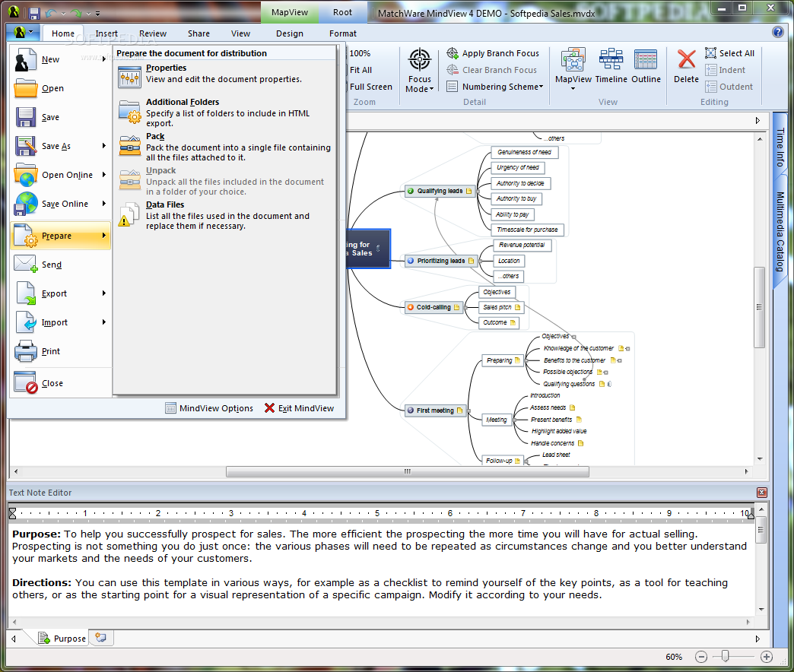794x672 pixels.
Task: Open the Multimedia Catalog side panel
Action: [x=780, y=231]
